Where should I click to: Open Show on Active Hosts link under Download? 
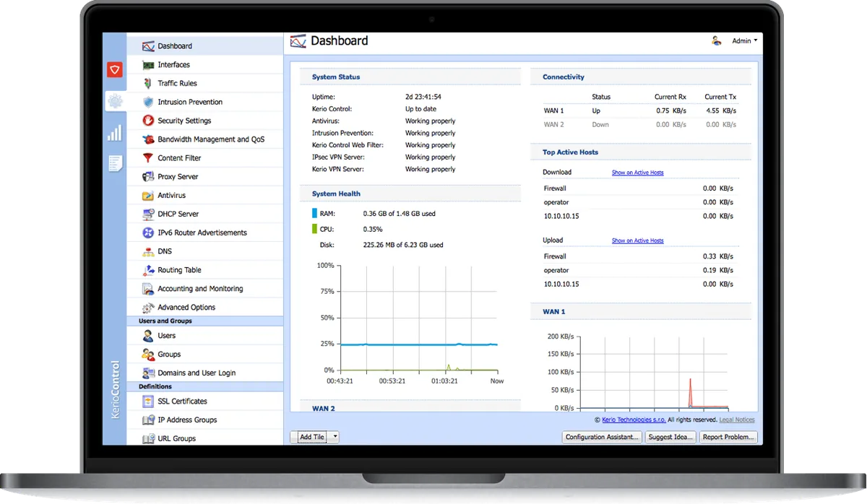637,173
